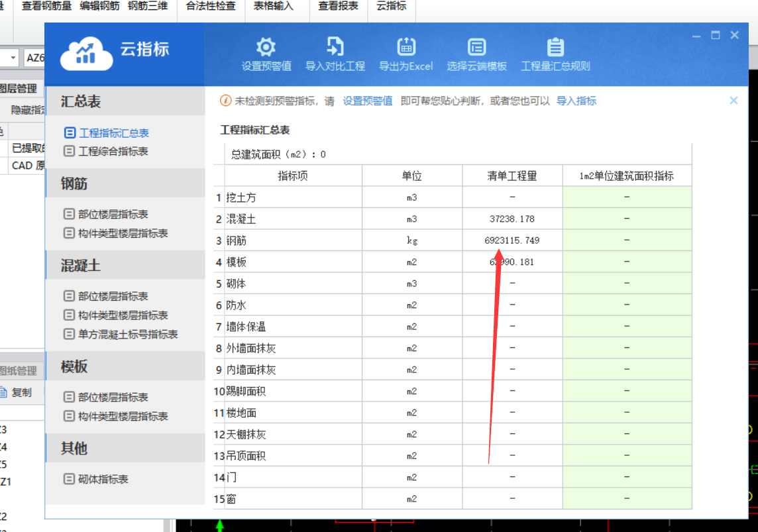Click the 模板 section header
Viewport: 758px width, 532px height.
tap(126, 367)
